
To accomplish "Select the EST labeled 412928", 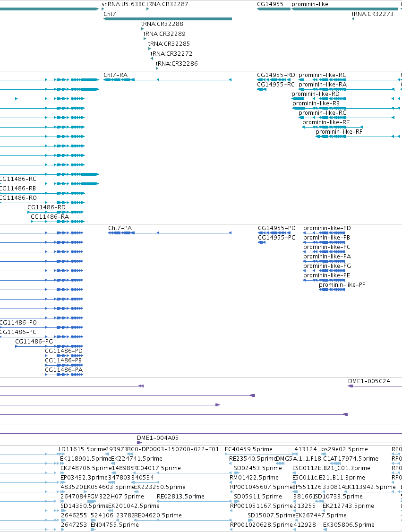I will click(305, 525).
